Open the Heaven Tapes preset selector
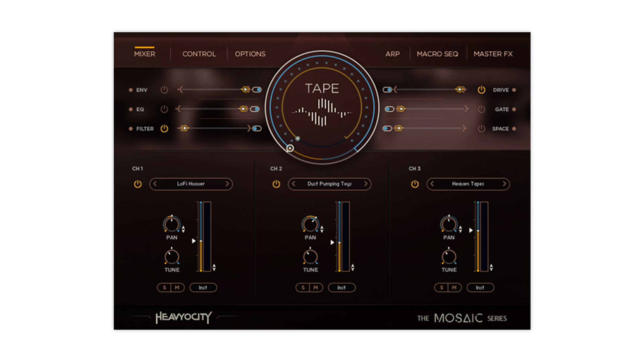 [468, 184]
